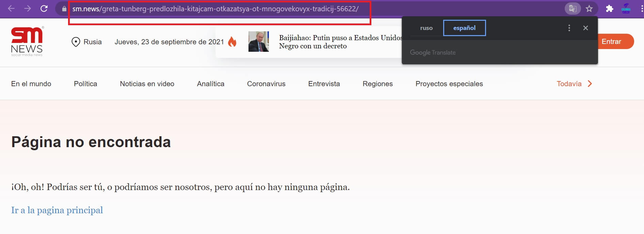Screen dimensions: 644x234
Task: Open the Regiones section
Action: pyautogui.click(x=378, y=84)
